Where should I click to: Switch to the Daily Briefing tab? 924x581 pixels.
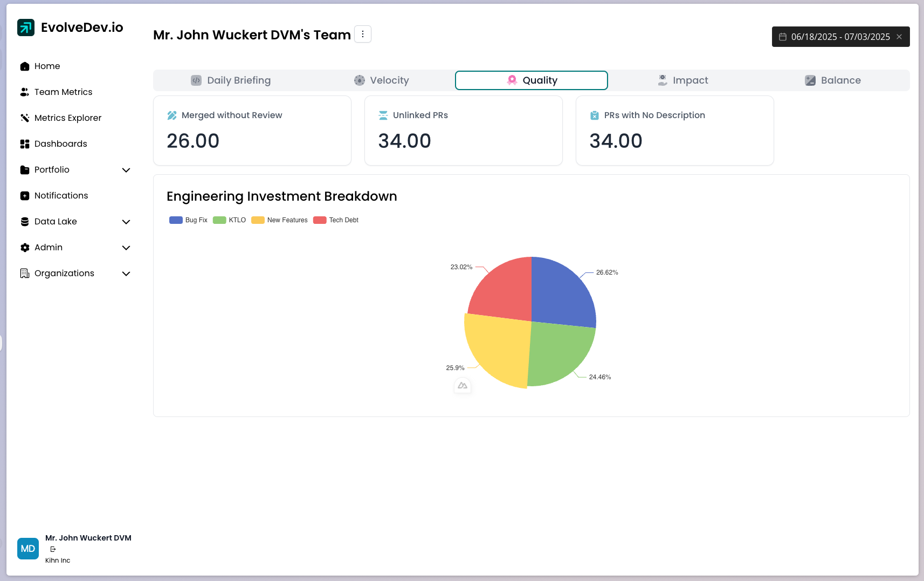[x=231, y=80]
